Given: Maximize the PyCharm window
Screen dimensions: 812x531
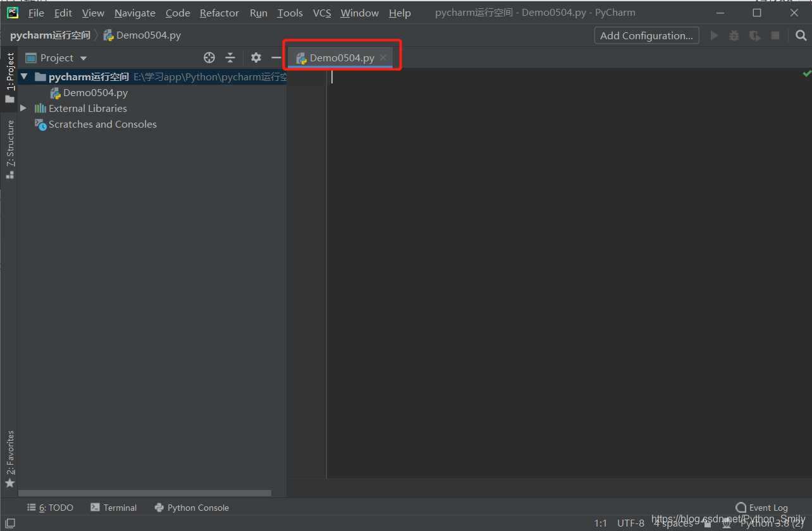Looking at the screenshot, I should (757, 13).
